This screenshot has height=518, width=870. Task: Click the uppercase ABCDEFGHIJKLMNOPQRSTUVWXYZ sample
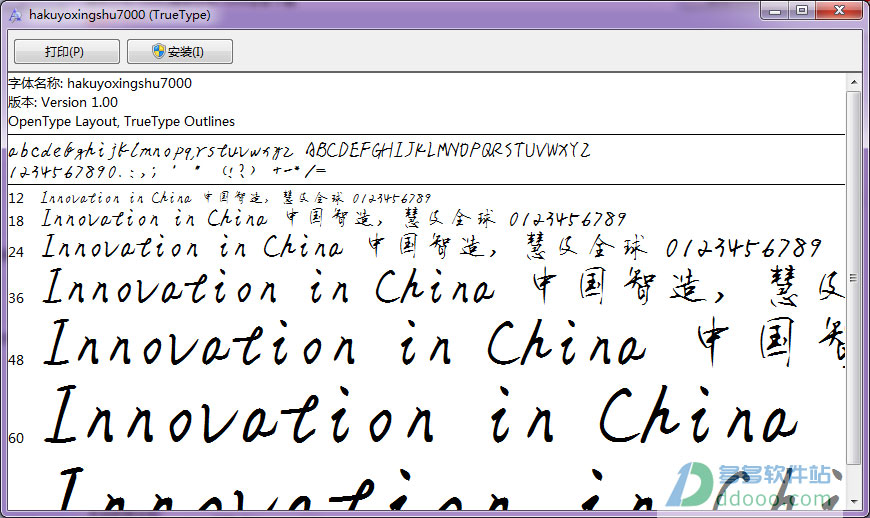[448, 150]
